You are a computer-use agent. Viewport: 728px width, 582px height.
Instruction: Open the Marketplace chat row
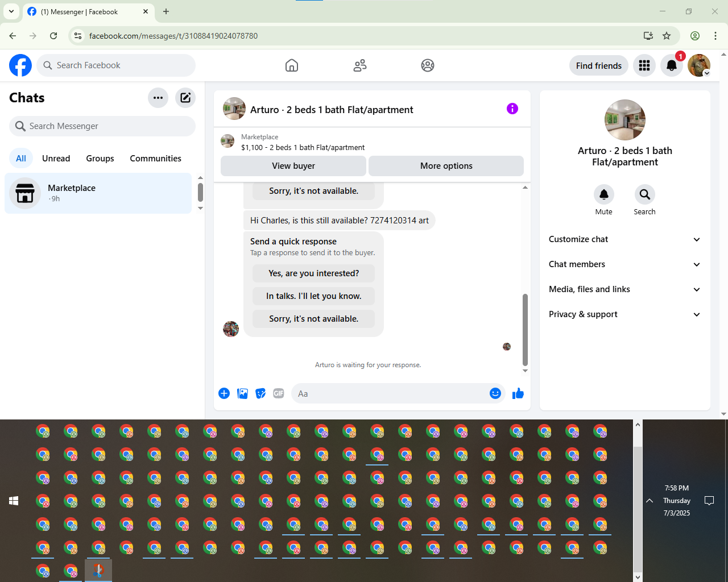coord(98,193)
